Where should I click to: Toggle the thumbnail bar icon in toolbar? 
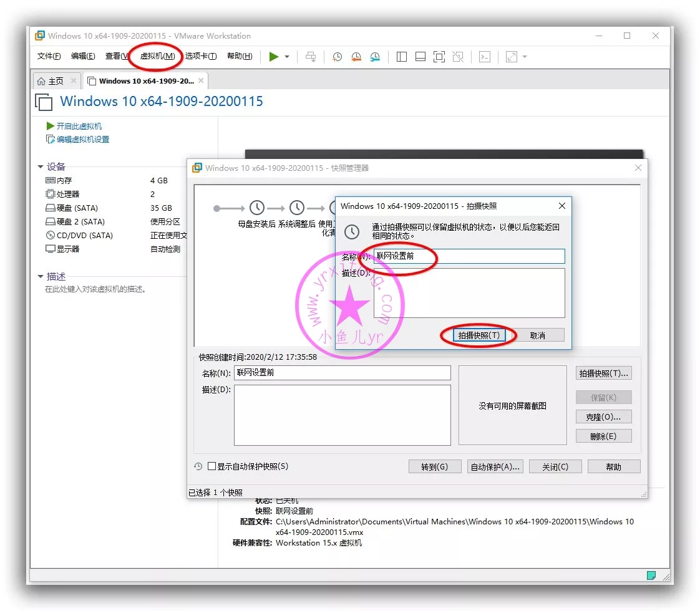[x=420, y=57]
